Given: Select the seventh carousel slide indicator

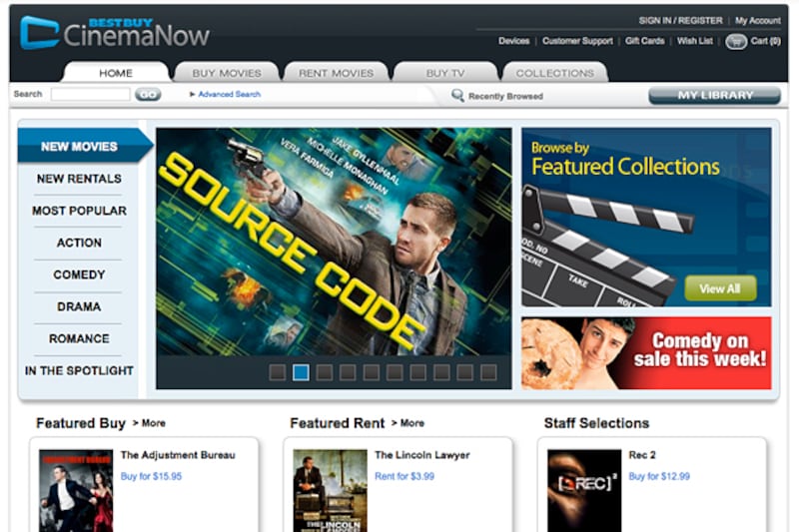Looking at the screenshot, I should [x=417, y=372].
